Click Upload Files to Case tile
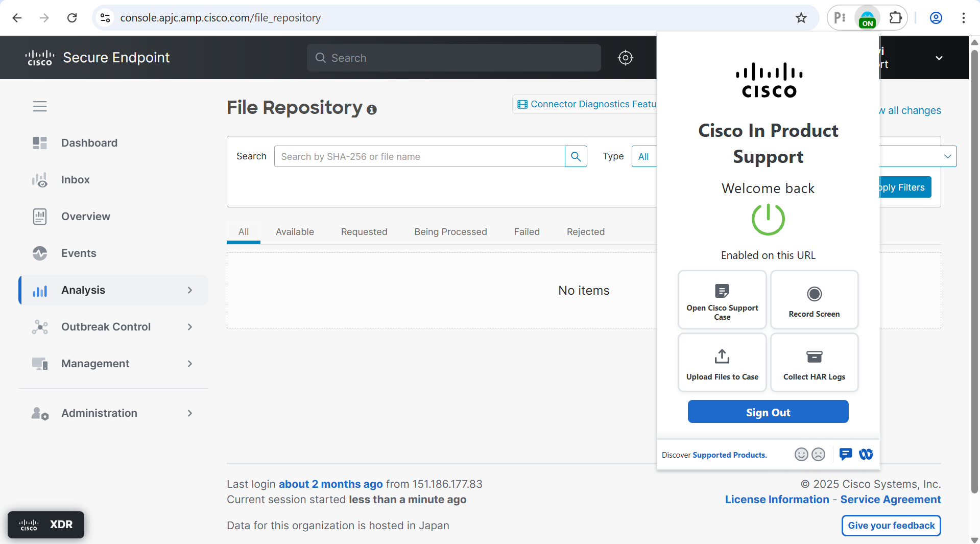 tap(722, 363)
